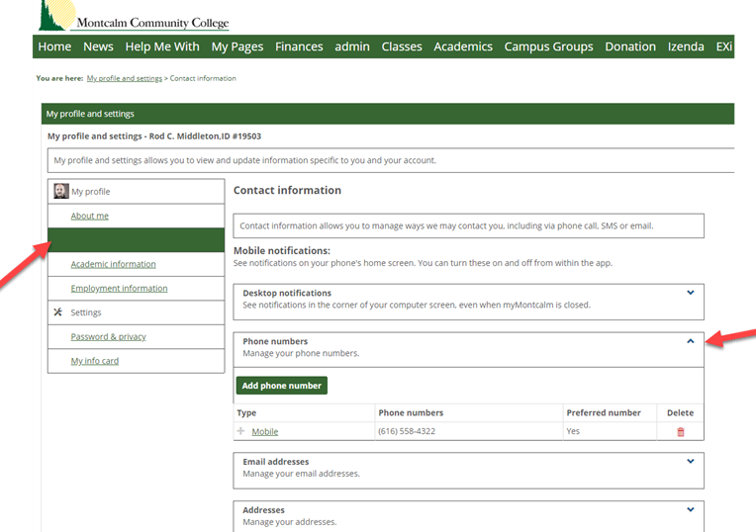Expand Desktop notifications chevron
This screenshot has height=532, width=756.
[691, 293]
